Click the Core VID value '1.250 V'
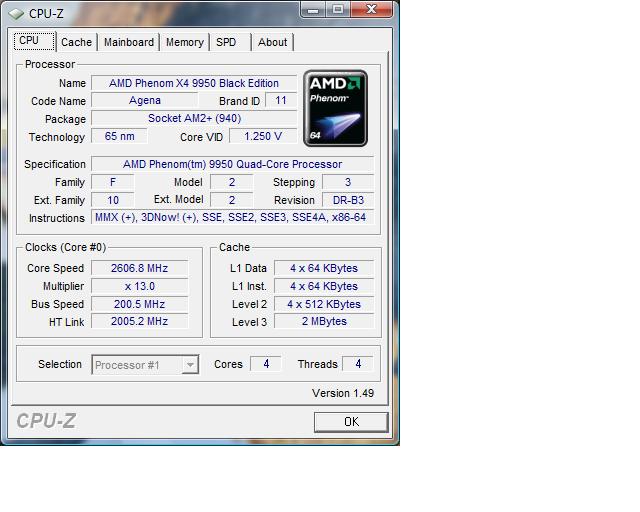 tap(263, 136)
